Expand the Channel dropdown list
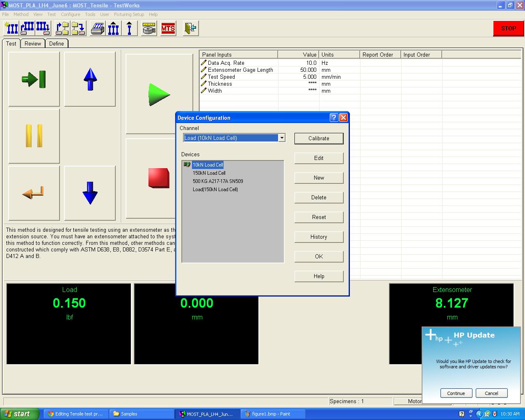 click(282, 138)
